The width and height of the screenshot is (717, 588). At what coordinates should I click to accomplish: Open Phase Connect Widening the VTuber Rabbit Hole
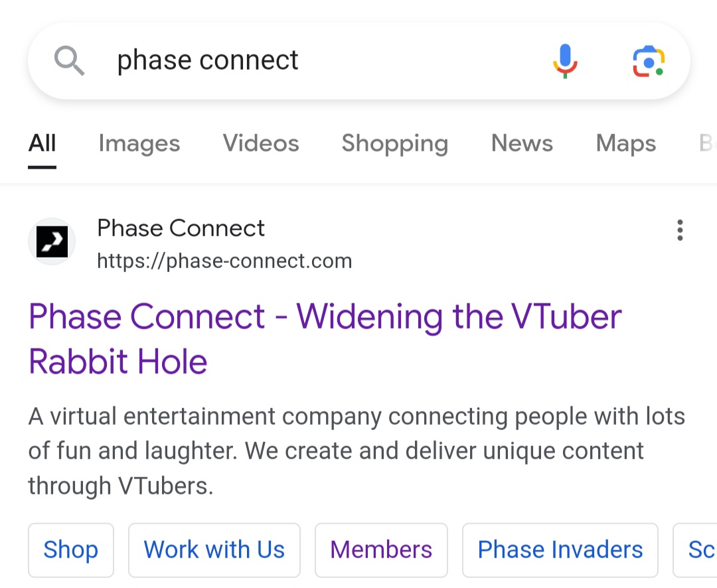(x=325, y=339)
